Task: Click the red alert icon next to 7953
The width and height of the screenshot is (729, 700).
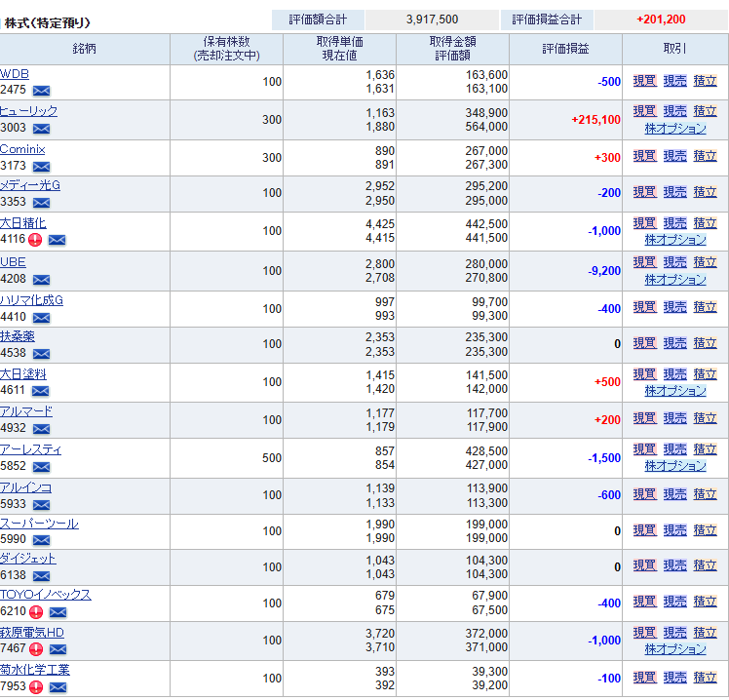Action: pos(36,686)
